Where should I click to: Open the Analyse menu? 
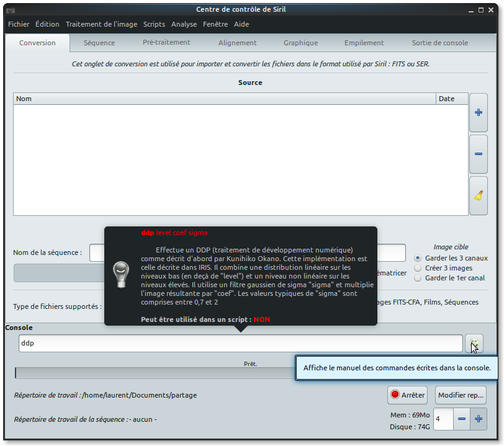[x=184, y=24]
